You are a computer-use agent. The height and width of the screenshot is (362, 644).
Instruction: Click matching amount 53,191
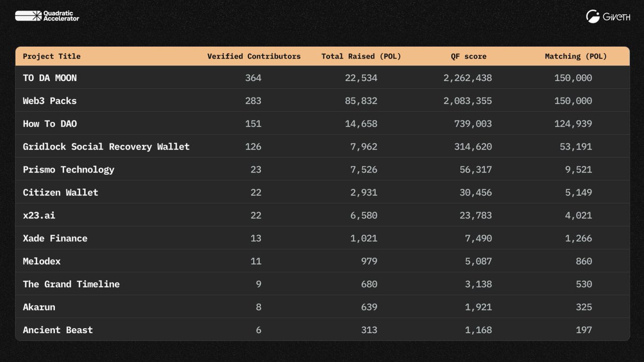(x=576, y=146)
